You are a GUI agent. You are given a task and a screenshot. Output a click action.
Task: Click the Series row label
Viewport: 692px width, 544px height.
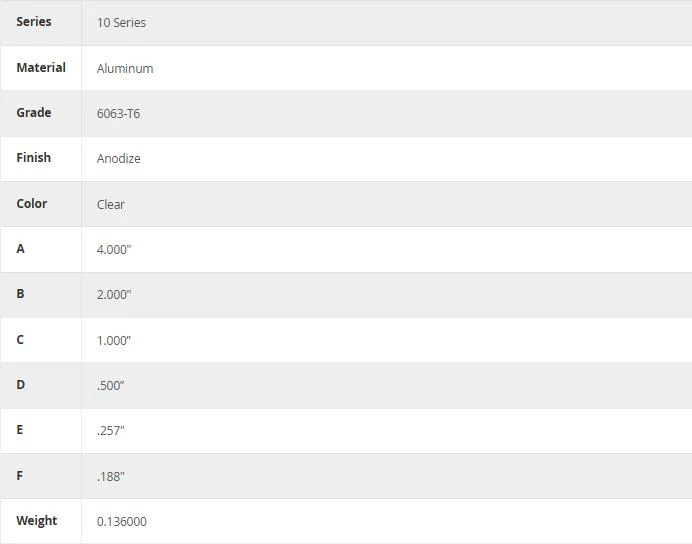tap(34, 22)
